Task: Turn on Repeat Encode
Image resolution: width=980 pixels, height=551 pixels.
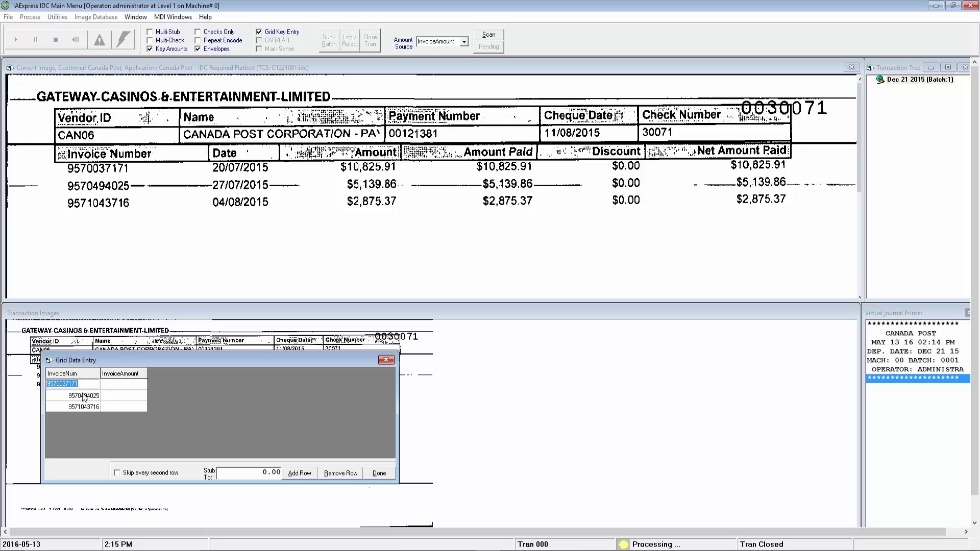Action: click(x=198, y=40)
